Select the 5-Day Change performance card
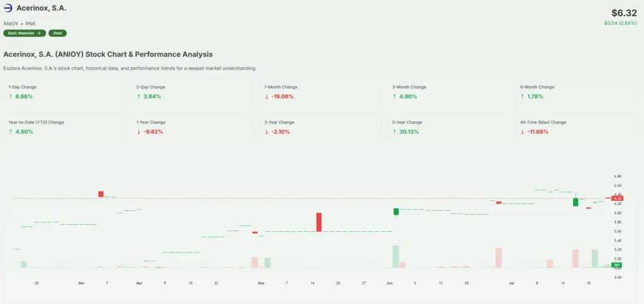Screen dimensions: 644x304 click(191, 92)
